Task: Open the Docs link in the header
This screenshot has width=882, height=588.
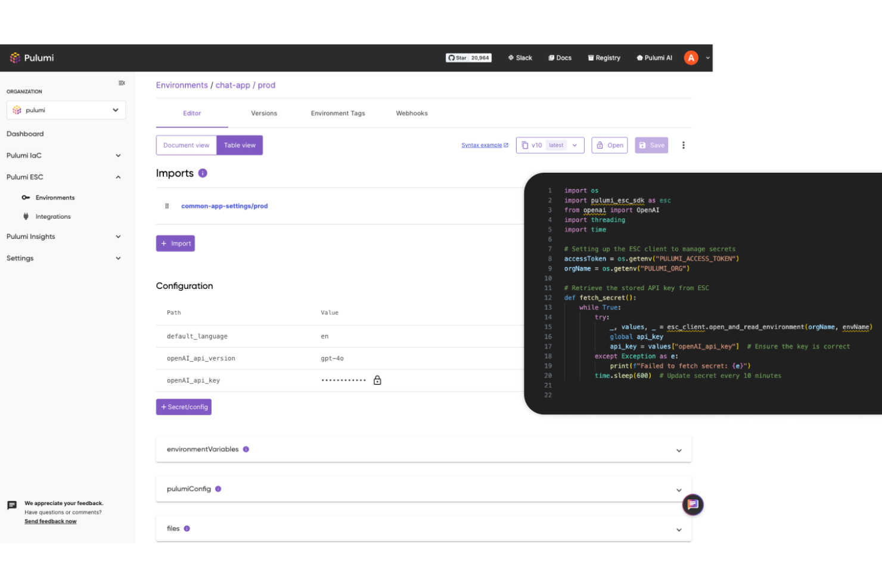Action: point(560,58)
